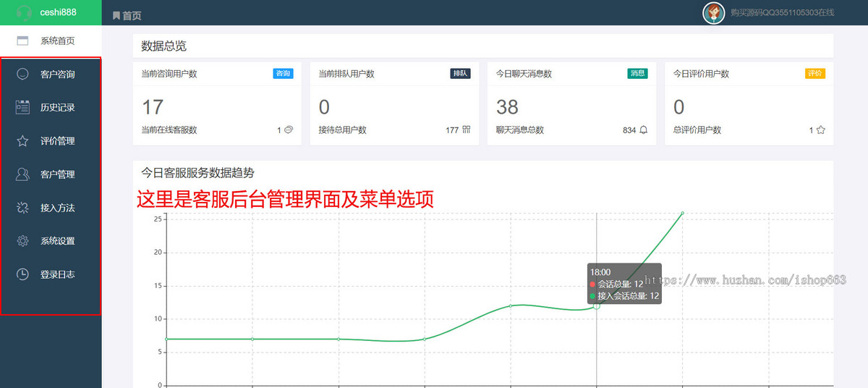The image size is (868, 388).
Task: Click the bell icon beside 聊天消息总数 834
Action: point(644,130)
